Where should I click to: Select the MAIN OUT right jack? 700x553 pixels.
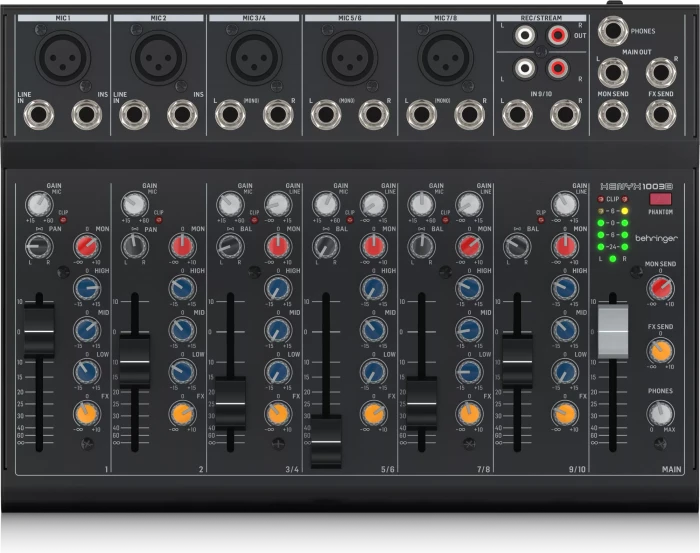pos(661,72)
